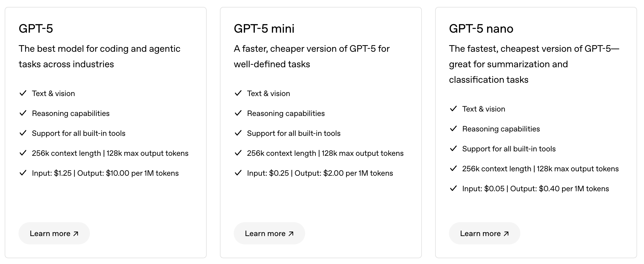Click the GPT-5 nano summarization description text
The height and width of the screenshot is (264, 644).
coord(508,64)
